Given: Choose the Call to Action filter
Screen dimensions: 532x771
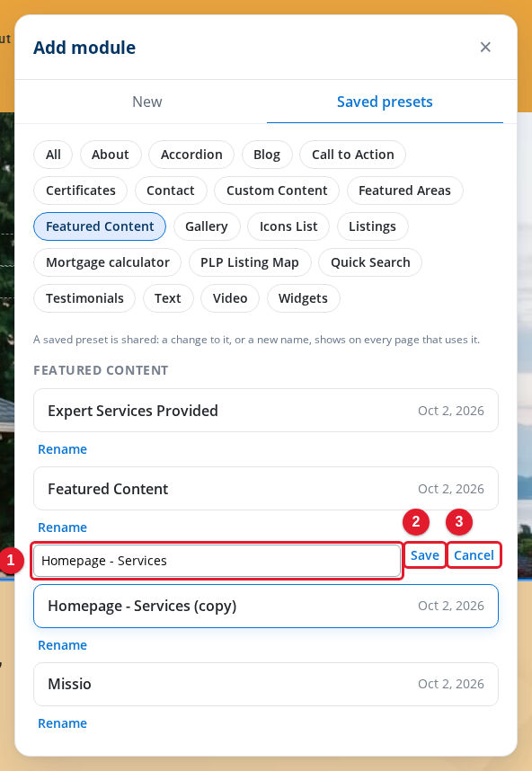Looking at the screenshot, I should [x=352, y=155].
